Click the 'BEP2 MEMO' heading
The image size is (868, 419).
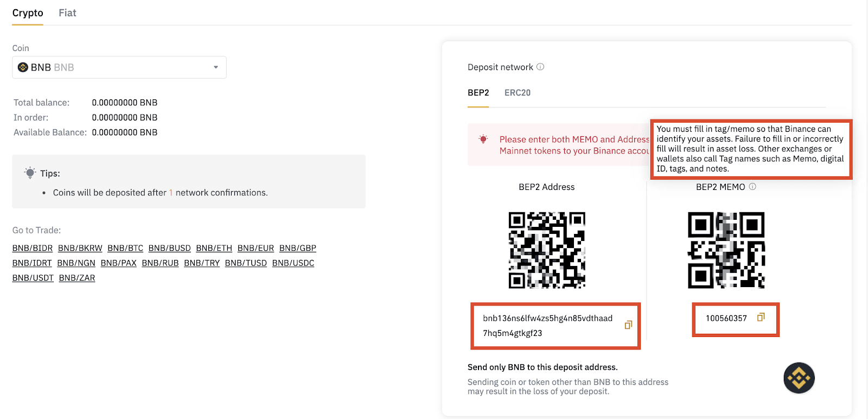720,187
